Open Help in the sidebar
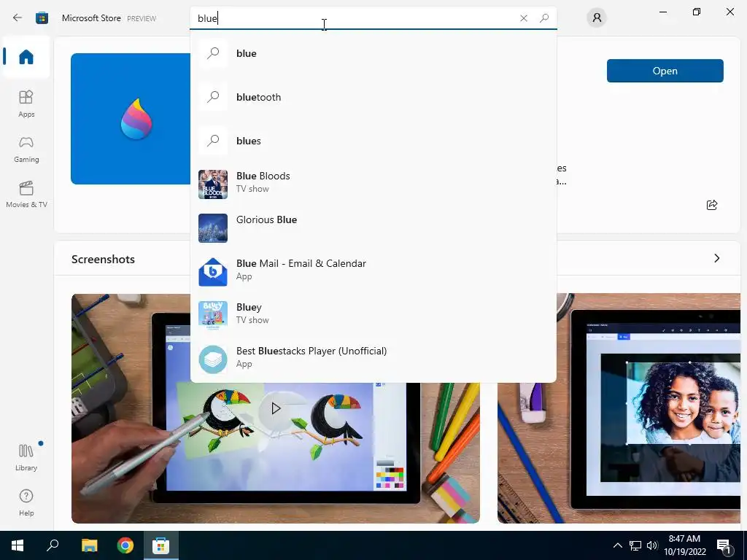747x560 pixels. point(26,503)
